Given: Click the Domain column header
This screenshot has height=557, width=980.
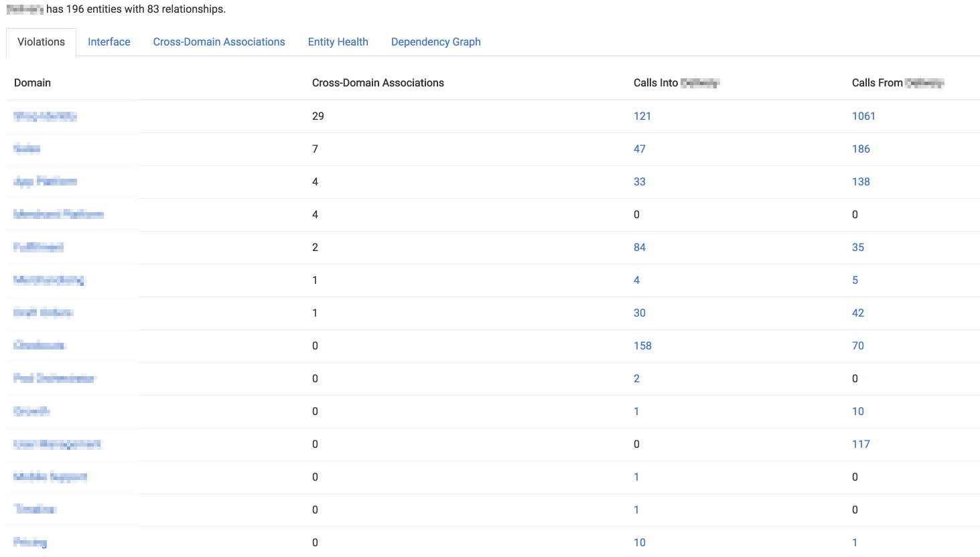Looking at the screenshot, I should [32, 82].
